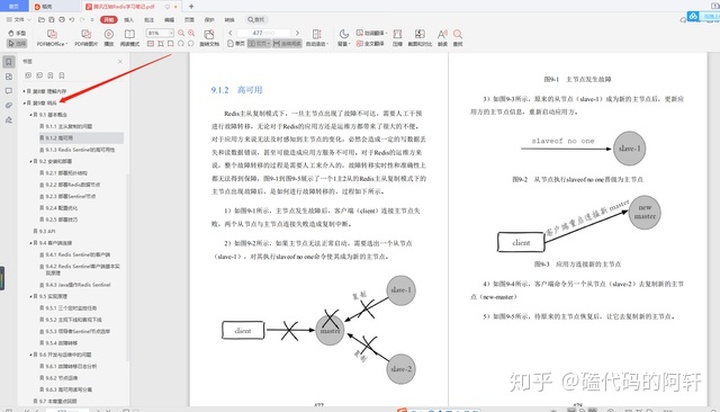Viewport: 720px width, 412px height.
Task: Zoom in the page
Action: tap(191, 33)
